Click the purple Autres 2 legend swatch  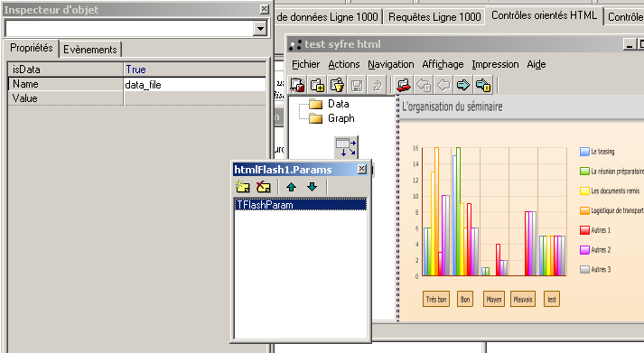[584, 250]
